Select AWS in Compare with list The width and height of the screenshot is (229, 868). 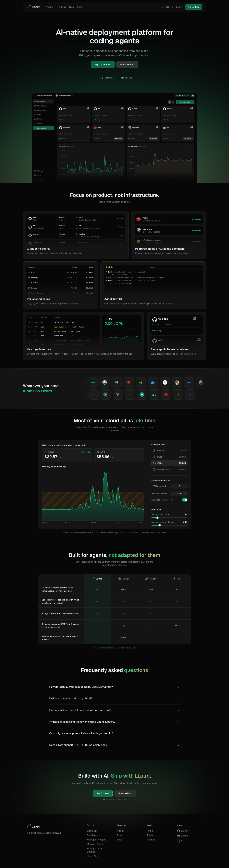point(169,463)
